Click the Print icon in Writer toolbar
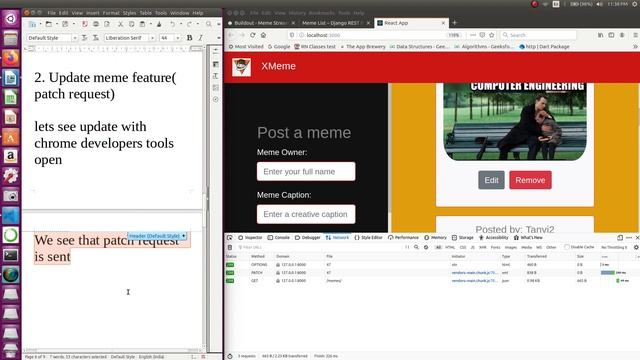The width and height of the screenshot is (640, 360). click(x=96, y=24)
